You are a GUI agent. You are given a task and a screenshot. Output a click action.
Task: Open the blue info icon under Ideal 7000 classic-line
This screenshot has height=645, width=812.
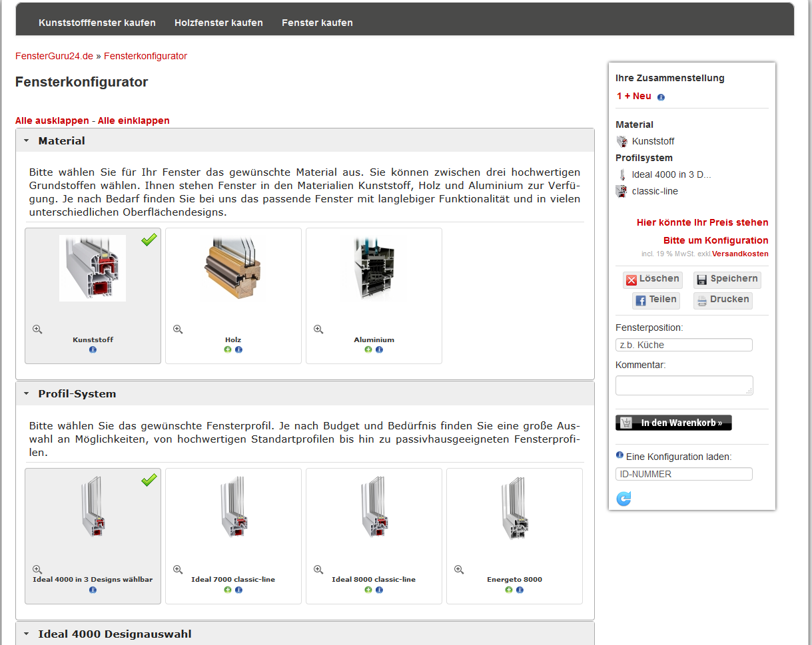tap(238, 590)
